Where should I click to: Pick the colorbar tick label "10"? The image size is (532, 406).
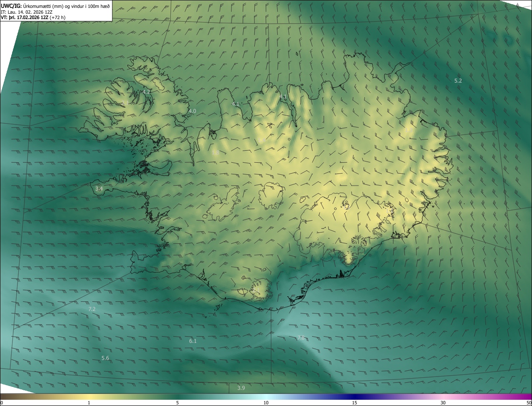266,403
